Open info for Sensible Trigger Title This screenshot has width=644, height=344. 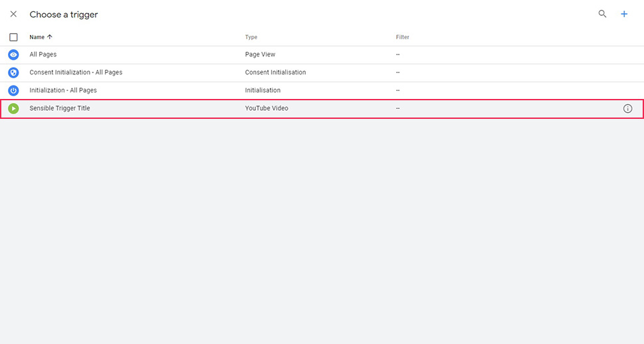coord(627,108)
